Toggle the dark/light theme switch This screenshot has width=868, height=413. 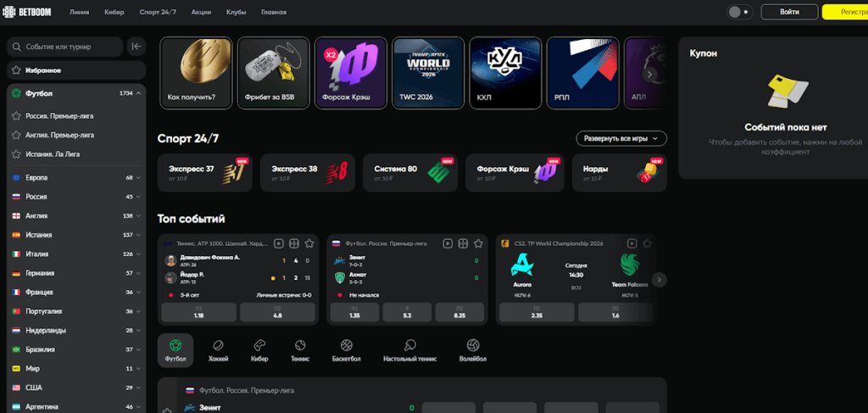coord(738,12)
